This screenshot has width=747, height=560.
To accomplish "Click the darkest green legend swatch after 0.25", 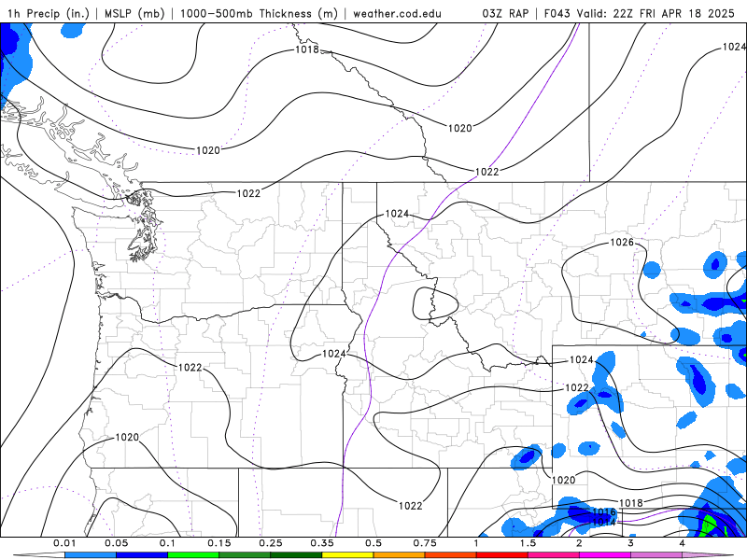I will click(x=296, y=555).
